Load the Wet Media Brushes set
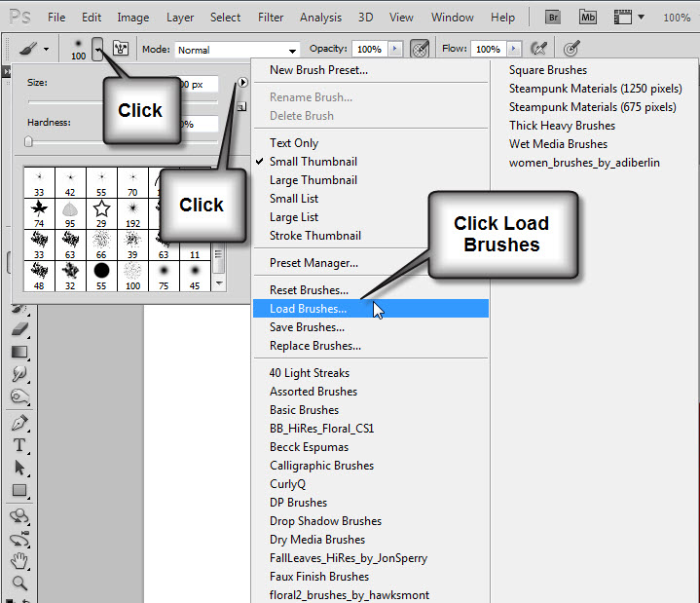 tap(558, 144)
